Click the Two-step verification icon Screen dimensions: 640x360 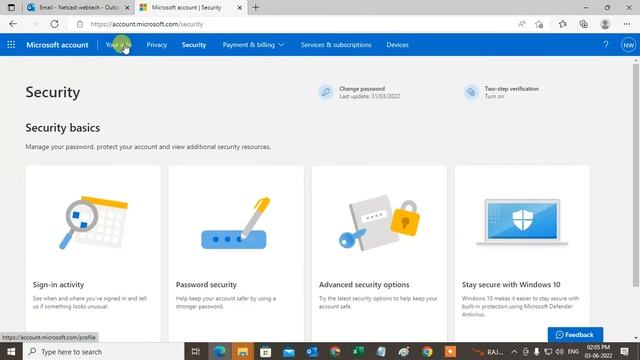click(x=471, y=92)
